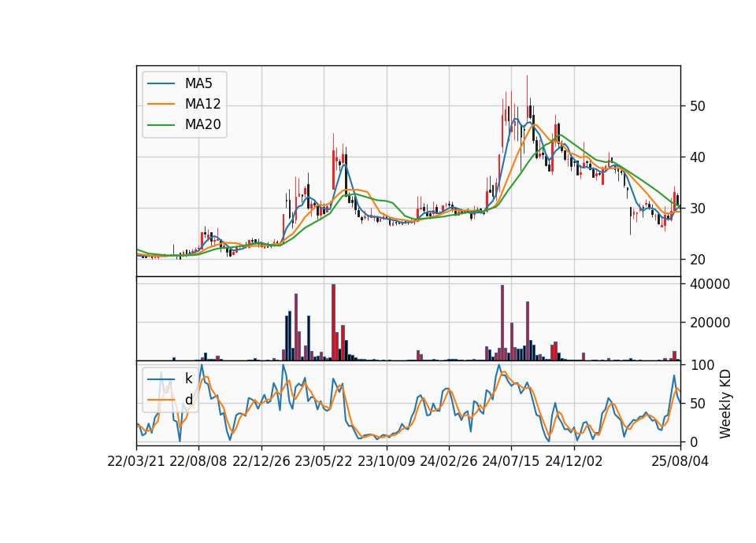Click the orange MA12 legend line sample
The image size is (756, 543).
tap(161, 104)
